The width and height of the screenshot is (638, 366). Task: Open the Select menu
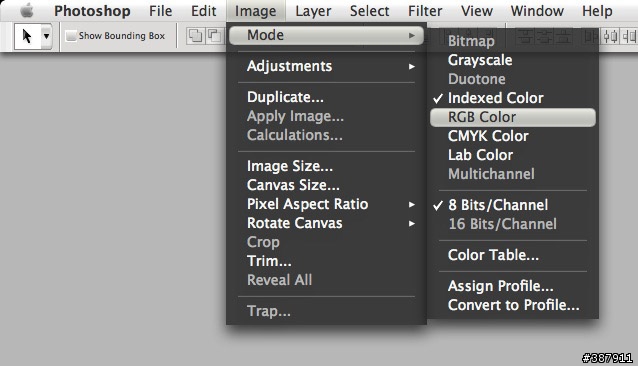(x=369, y=11)
